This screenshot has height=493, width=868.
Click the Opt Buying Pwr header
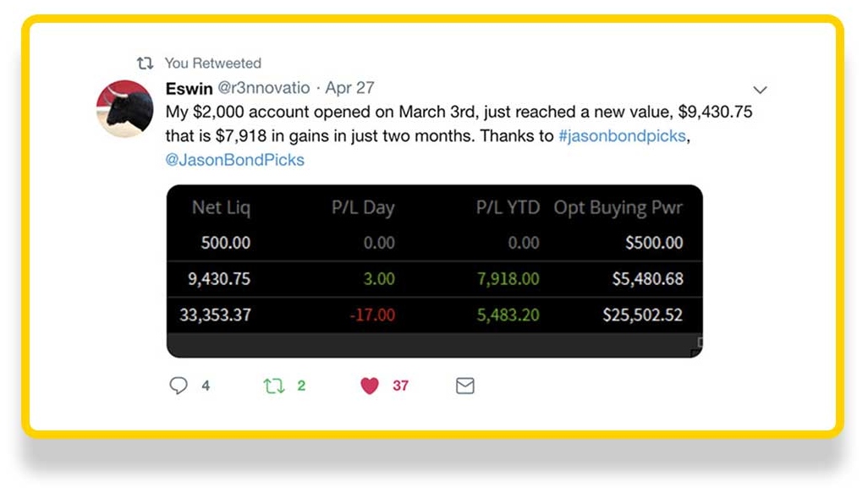coord(618,208)
